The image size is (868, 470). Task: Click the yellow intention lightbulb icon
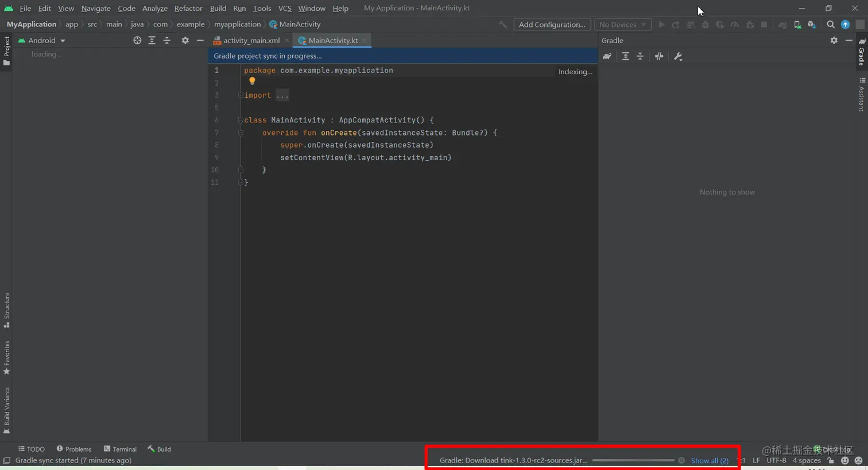(x=252, y=82)
